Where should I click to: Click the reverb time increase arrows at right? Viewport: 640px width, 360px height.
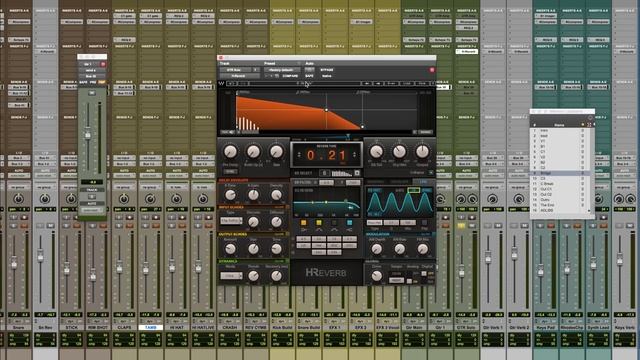pyautogui.click(x=354, y=155)
